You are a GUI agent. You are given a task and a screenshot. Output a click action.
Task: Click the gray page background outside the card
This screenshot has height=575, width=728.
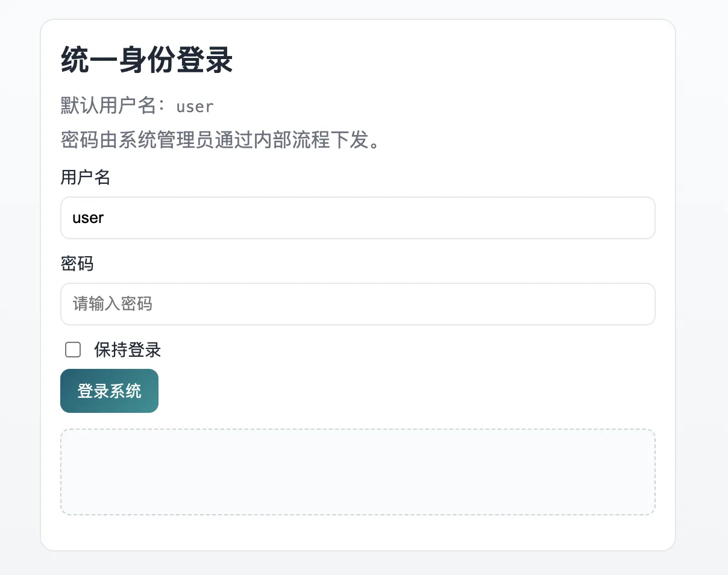coord(702,301)
